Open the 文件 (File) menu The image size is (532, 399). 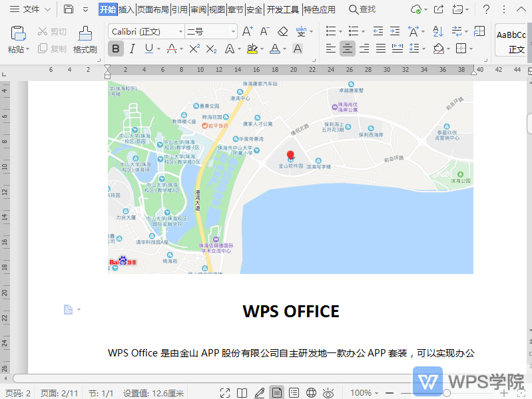[30, 9]
